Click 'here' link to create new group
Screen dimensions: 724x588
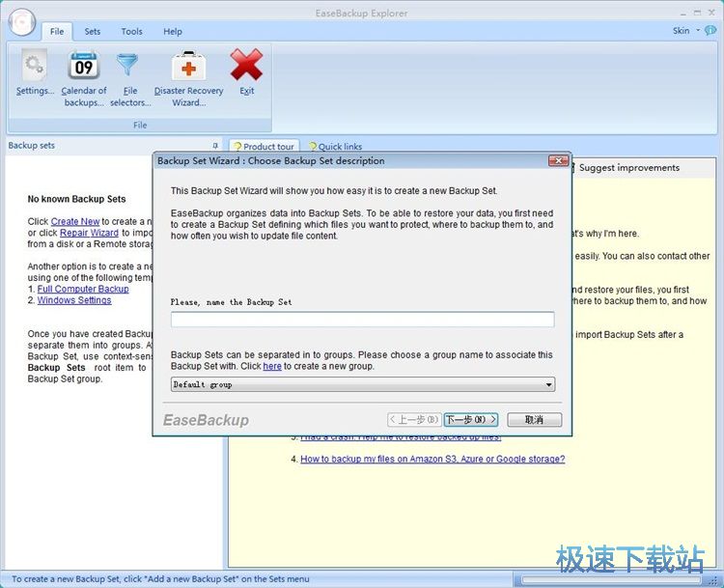tap(272, 366)
